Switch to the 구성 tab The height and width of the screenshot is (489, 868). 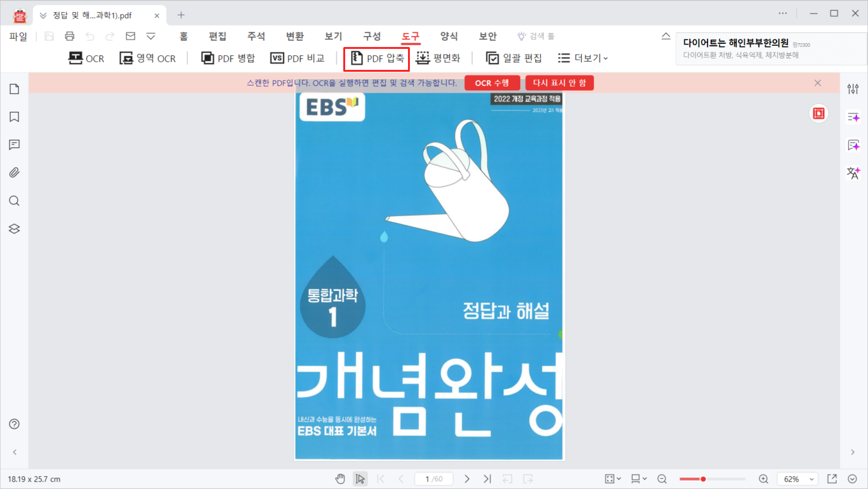point(372,36)
